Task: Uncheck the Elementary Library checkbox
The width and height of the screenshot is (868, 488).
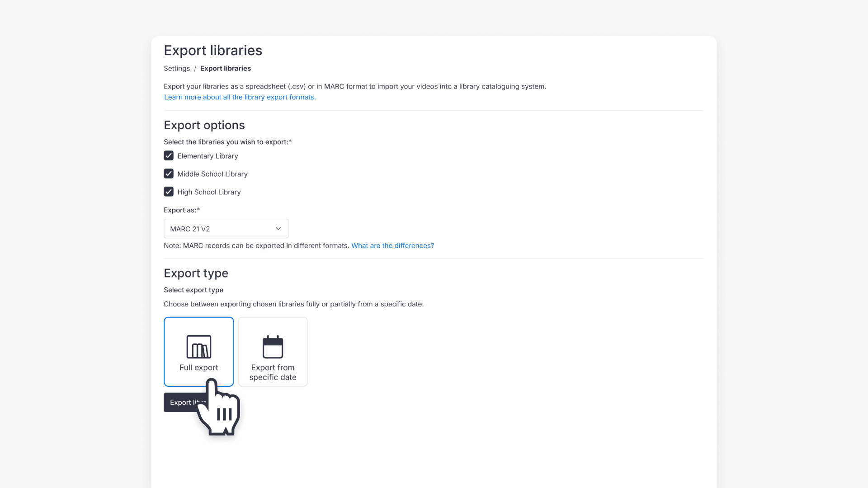Action: click(169, 156)
